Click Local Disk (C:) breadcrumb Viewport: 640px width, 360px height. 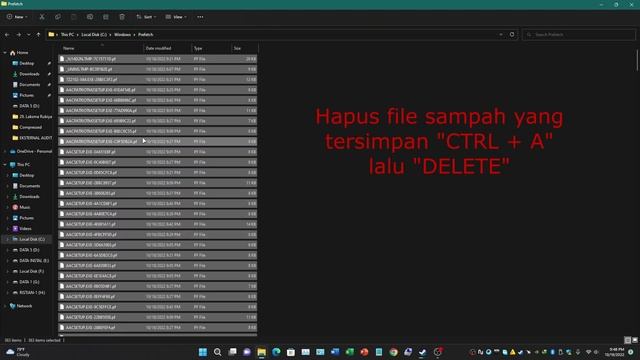tap(94, 35)
